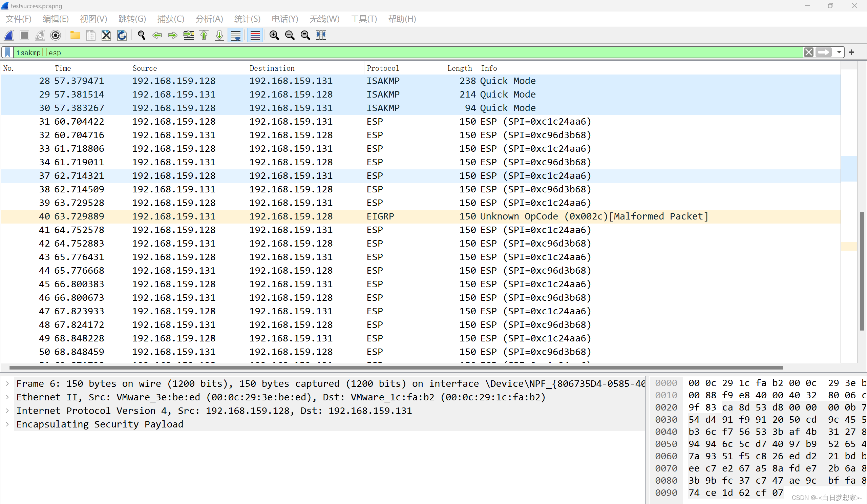Click the Protocol column header

coord(383,68)
